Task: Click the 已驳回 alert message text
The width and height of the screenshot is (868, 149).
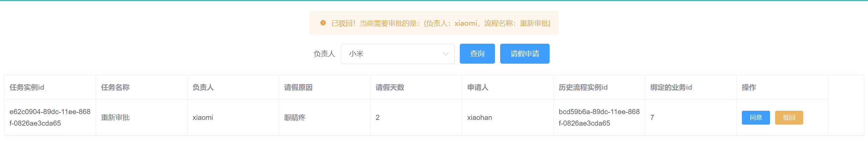Action: pyautogui.click(x=441, y=23)
